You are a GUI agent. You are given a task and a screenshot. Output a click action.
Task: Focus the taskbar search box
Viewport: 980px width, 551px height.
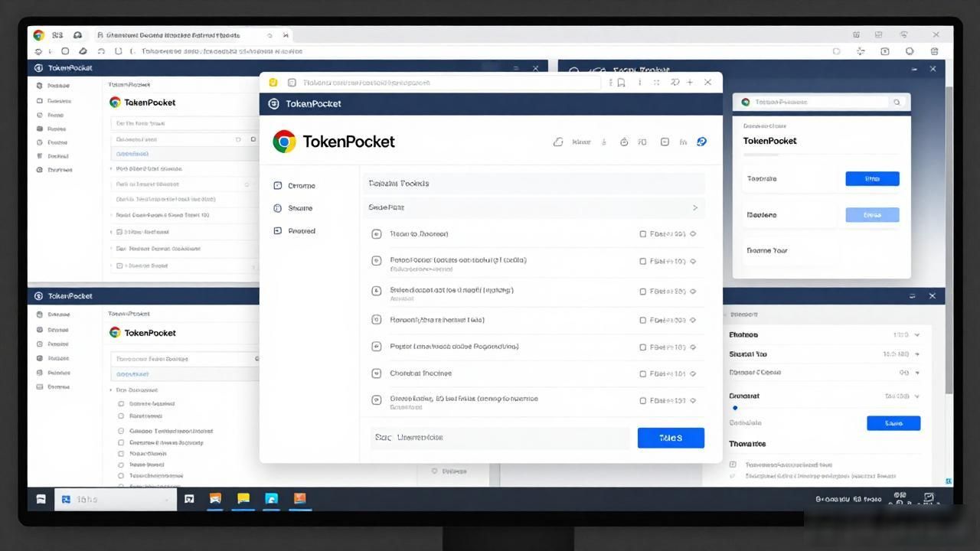point(116,500)
